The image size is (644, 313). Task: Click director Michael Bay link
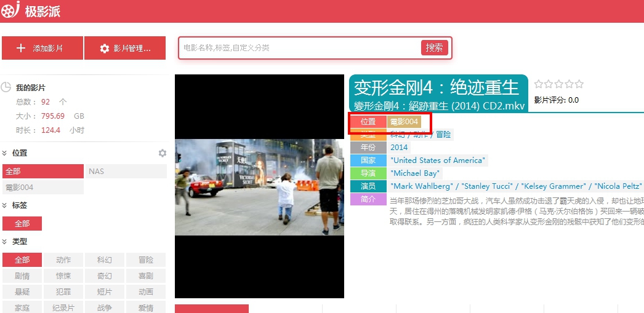tap(415, 173)
